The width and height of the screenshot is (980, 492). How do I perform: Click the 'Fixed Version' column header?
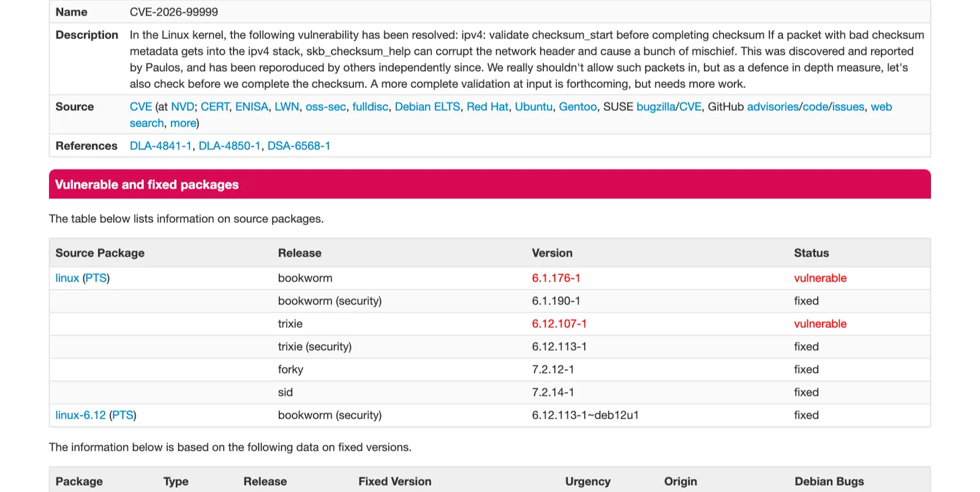coord(395,482)
